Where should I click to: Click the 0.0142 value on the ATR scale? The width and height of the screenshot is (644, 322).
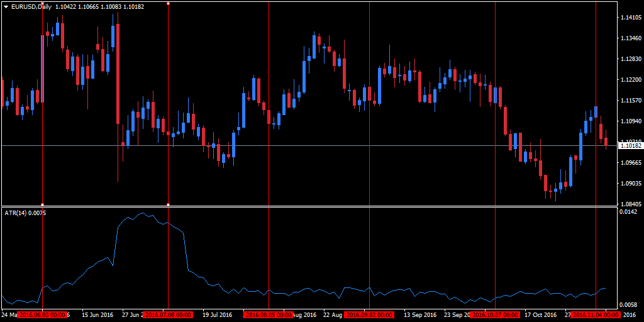coord(629,212)
